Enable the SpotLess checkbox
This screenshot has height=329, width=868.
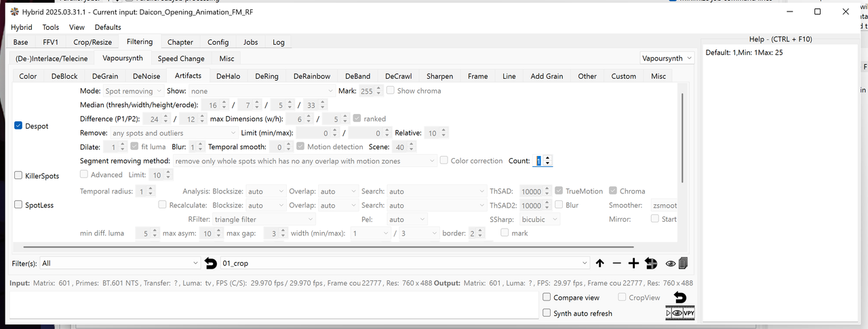point(19,205)
